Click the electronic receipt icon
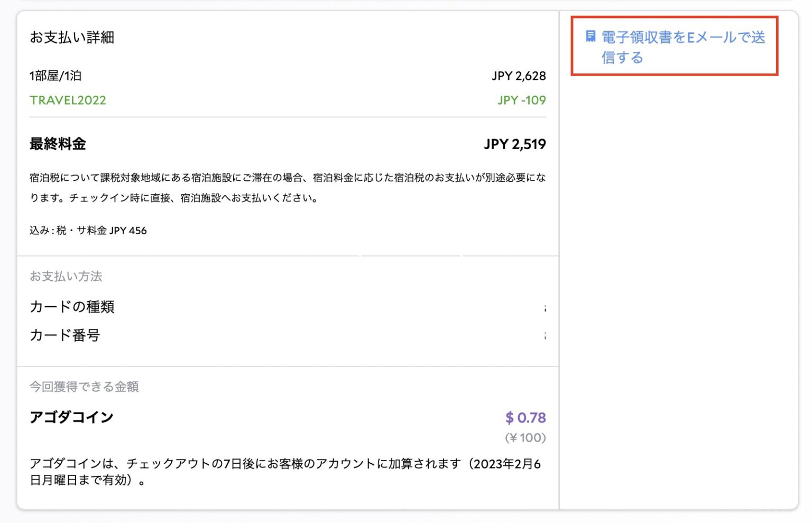This screenshot has width=812, height=523. tap(590, 35)
